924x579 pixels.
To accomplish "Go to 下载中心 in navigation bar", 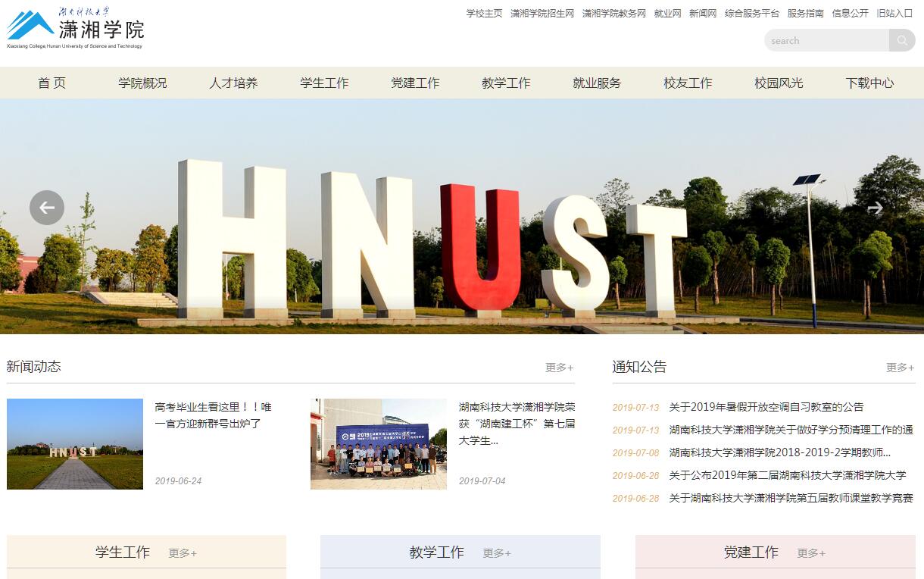I will [869, 83].
